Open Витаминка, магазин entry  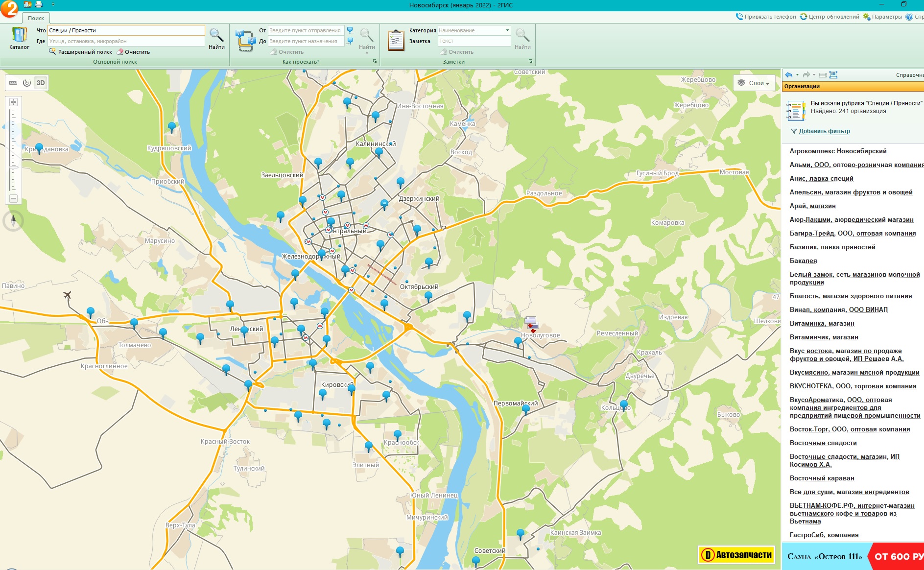click(x=822, y=324)
